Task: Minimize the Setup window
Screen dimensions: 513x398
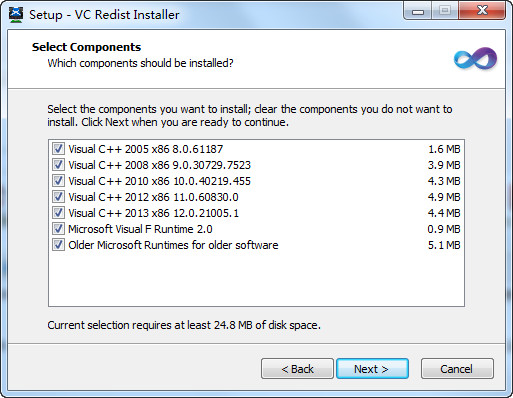Action: pos(418,11)
